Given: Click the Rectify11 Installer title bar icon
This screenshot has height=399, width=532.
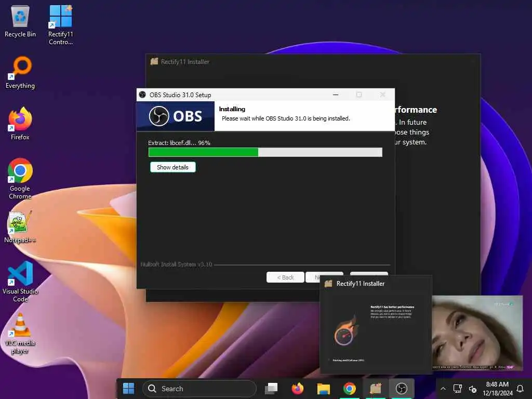Looking at the screenshot, I should (154, 61).
